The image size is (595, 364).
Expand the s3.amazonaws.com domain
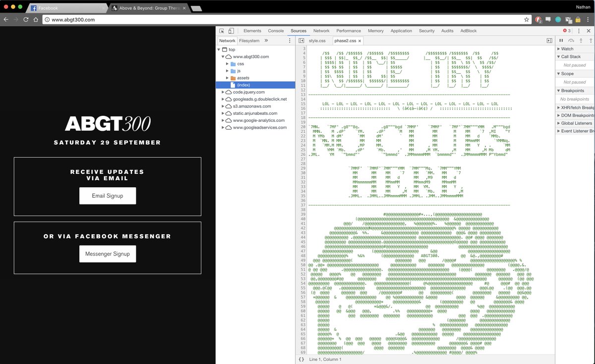coord(223,106)
